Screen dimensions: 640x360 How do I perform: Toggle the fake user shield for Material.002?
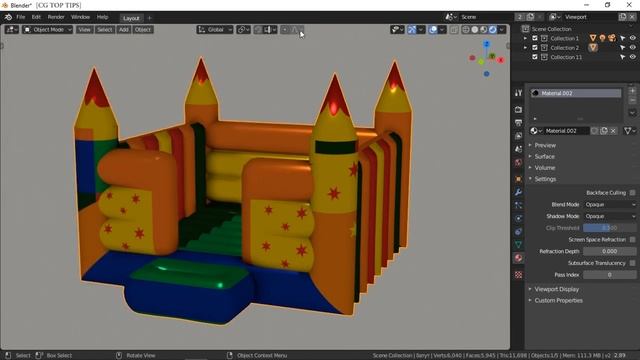(x=595, y=131)
